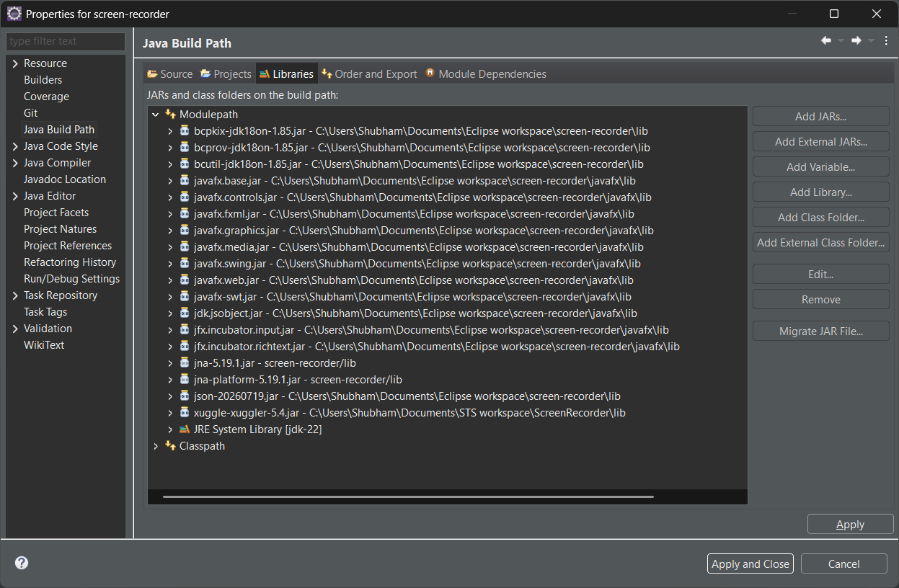Click the Edit... button
This screenshot has height=588, width=899.
tap(820, 275)
